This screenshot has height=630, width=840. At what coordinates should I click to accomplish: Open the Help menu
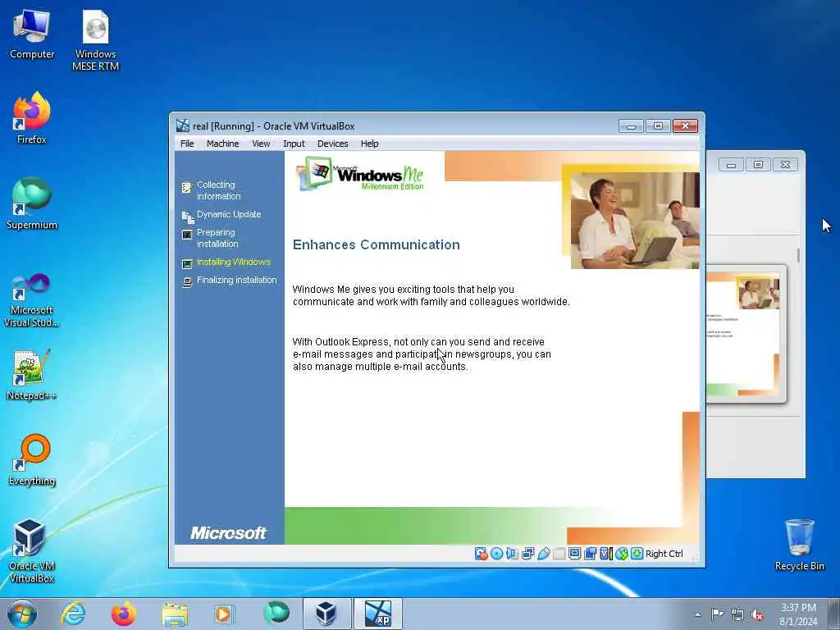click(369, 144)
